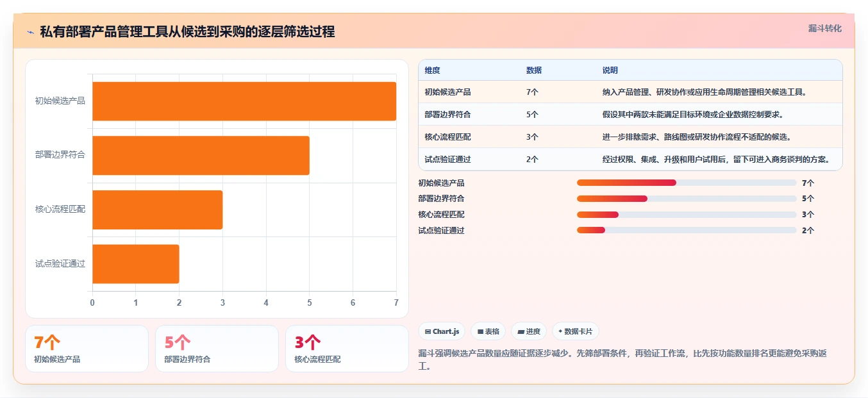Viewport: 868px width, 398px height.
Task: Click the 7个 progress bar value
Action: pos(808,183)
